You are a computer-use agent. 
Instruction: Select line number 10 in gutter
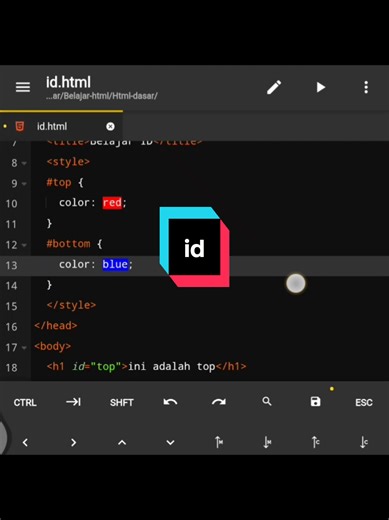(x=11, y=204)
